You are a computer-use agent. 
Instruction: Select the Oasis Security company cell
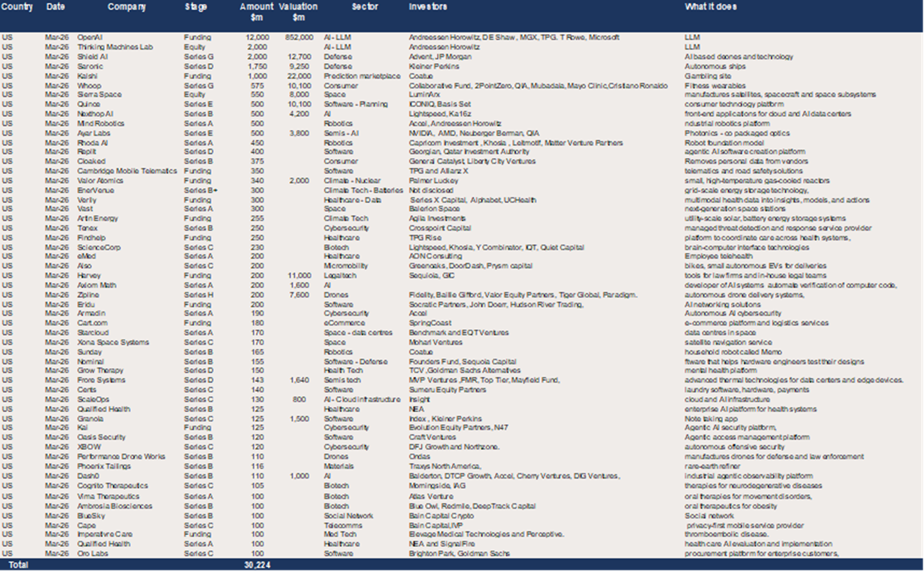tap(101, 437)
